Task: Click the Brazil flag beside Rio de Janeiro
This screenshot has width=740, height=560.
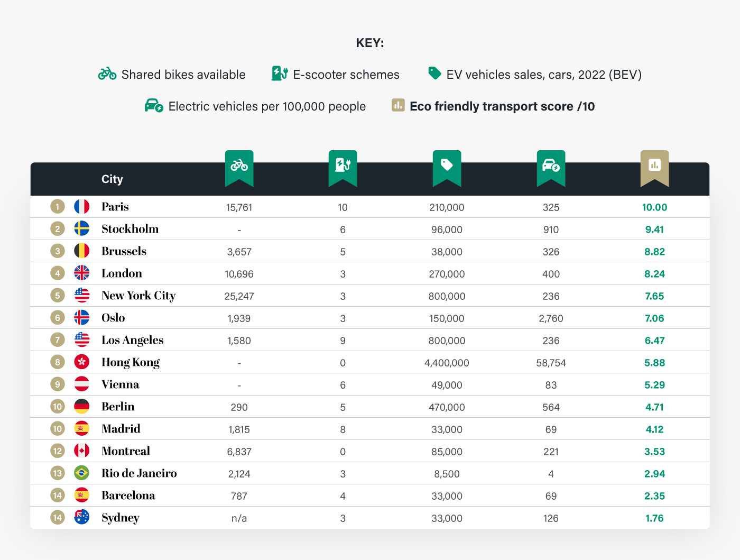Action: coord(82,473)
